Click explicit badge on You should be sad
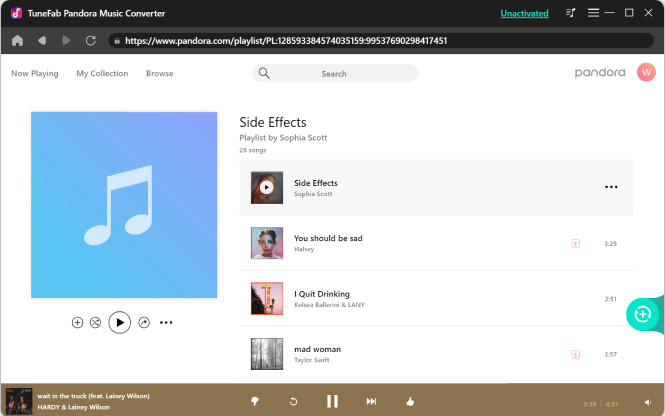 tap(576, 243)
